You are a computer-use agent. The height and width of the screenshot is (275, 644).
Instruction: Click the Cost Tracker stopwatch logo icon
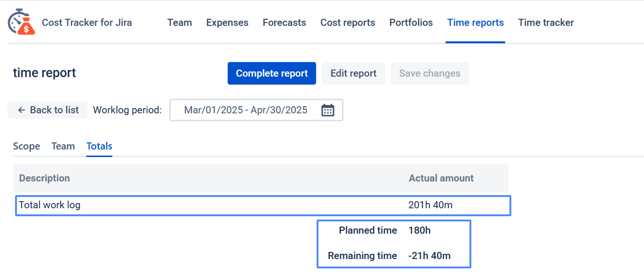(x=21, y=22)
